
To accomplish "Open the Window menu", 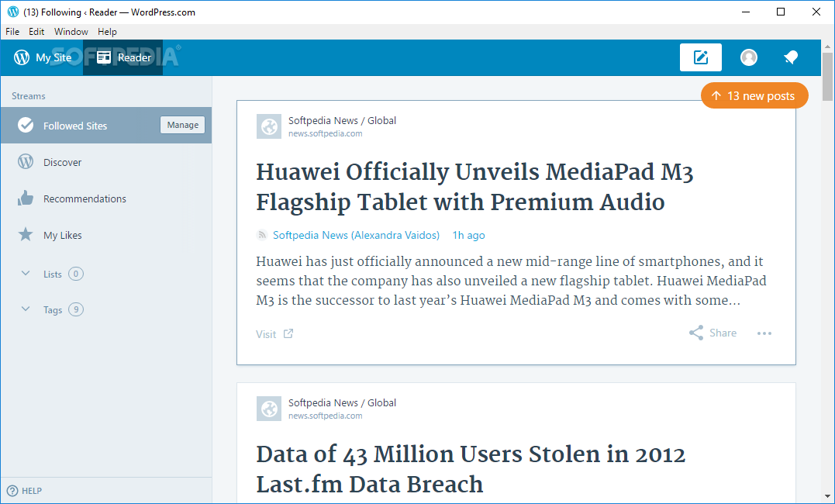I will (x=71, y=32).
